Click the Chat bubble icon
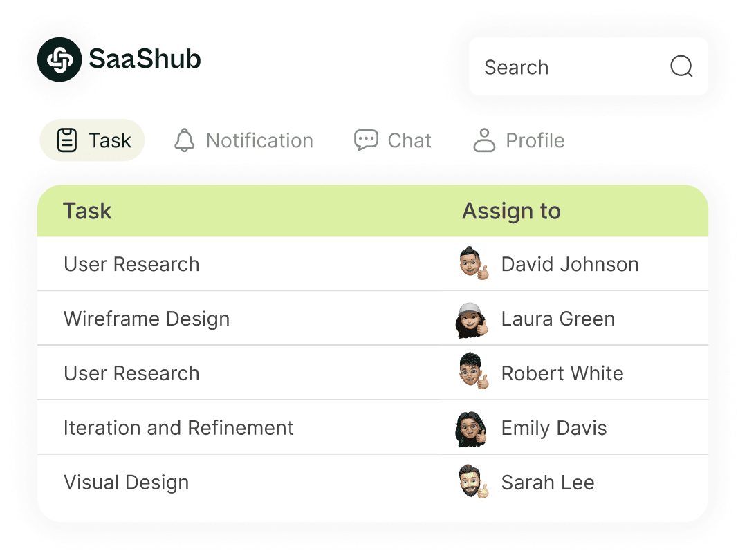Image resolution: width=747 pixels, height=560 pixels. click(366, 140)
